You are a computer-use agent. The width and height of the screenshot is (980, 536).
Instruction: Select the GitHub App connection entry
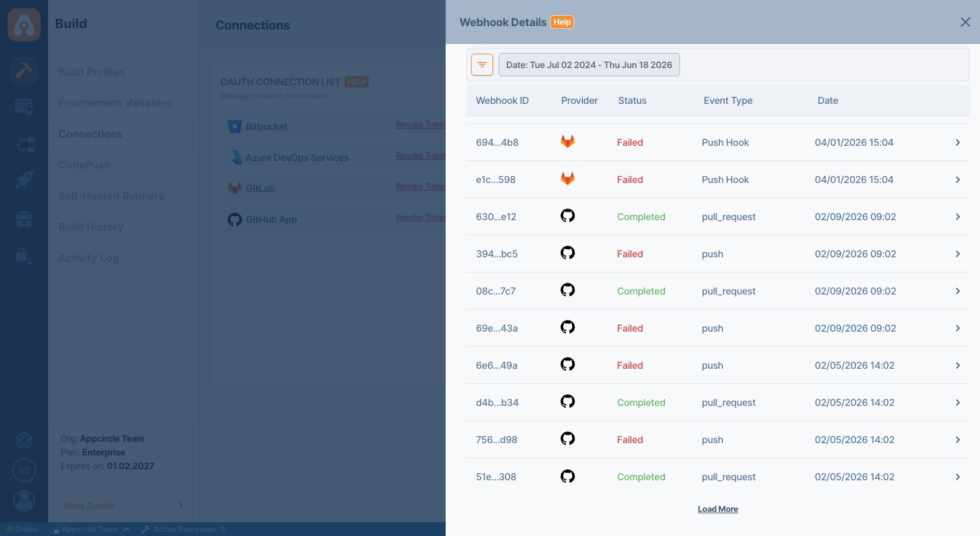263,219
